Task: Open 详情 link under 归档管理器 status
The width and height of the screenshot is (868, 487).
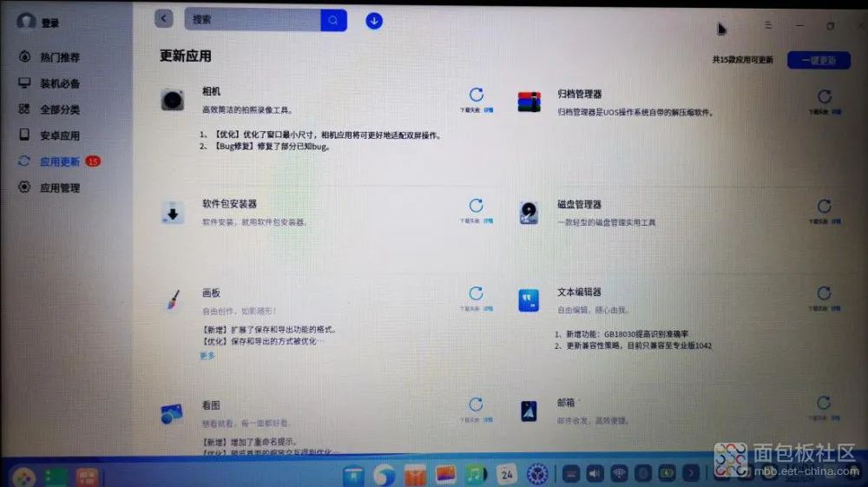Action: [x=837, y=112]
